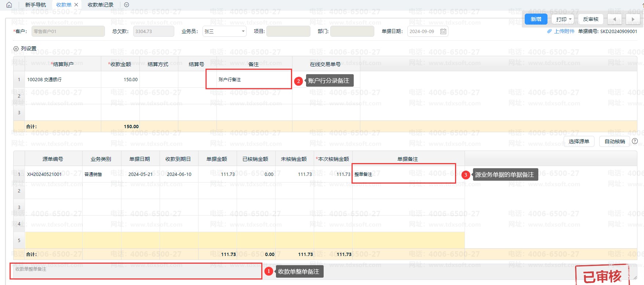Click the 上传附件 paperclip icon
This screenshot has height=285, width=644.
[x=549, y=32]
